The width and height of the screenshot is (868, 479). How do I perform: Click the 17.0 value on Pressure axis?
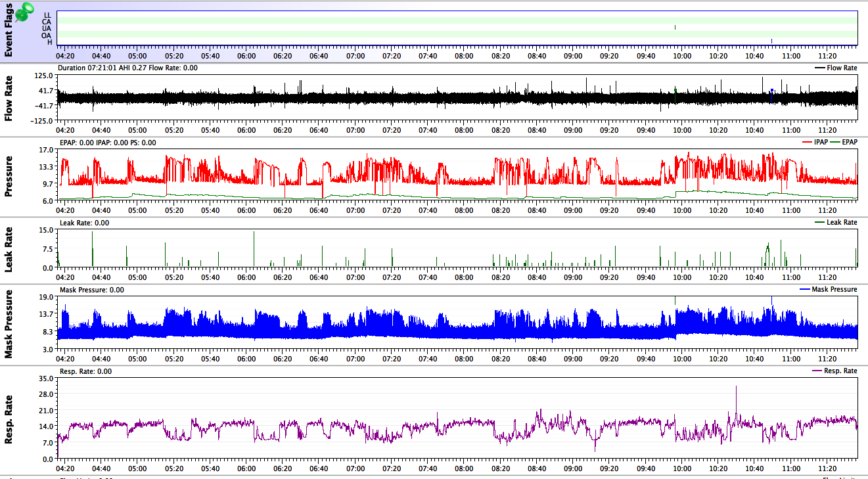point(45,150)
